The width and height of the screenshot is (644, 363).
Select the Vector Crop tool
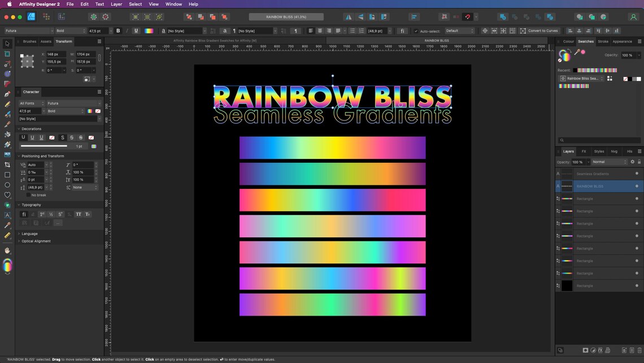point(7,164)
